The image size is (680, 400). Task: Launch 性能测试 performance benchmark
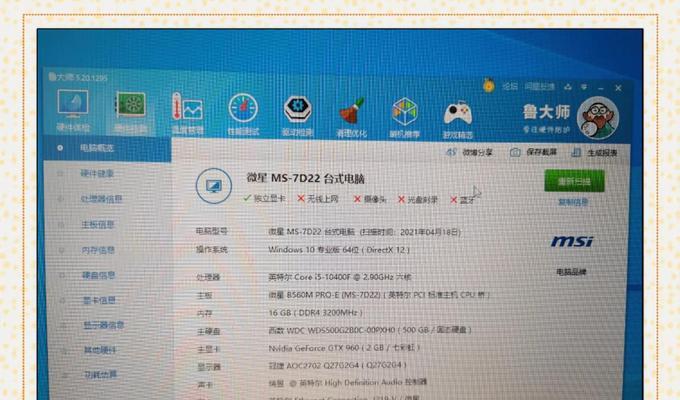243,114
